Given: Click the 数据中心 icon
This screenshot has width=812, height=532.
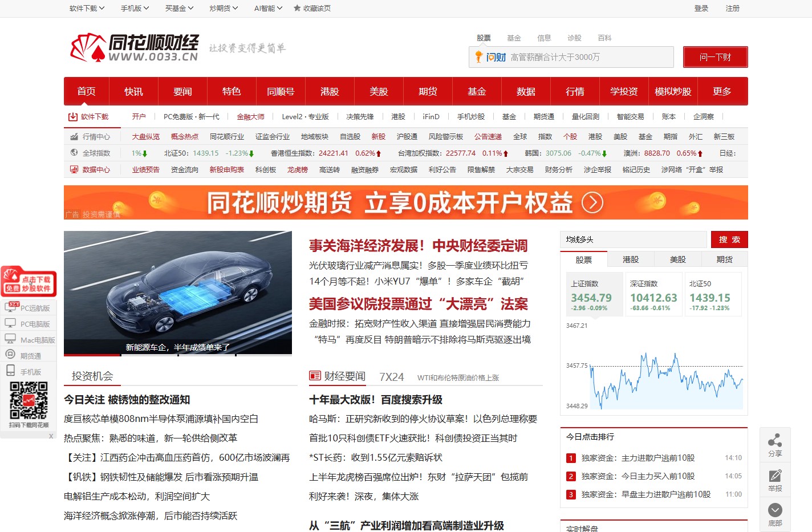Looking at the screenshot, I should (x=74, y=169).
